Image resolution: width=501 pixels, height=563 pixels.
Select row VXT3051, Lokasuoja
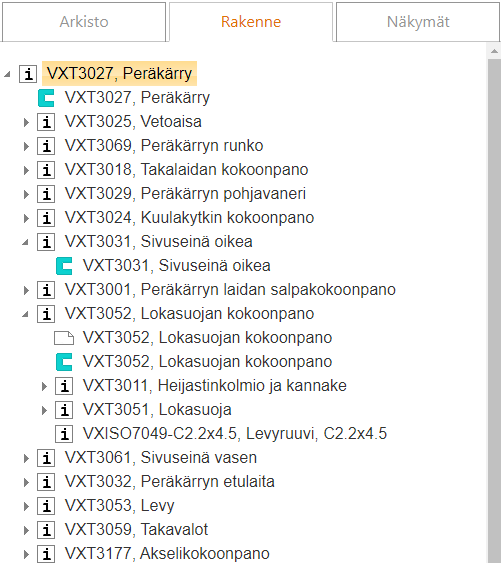157,410
